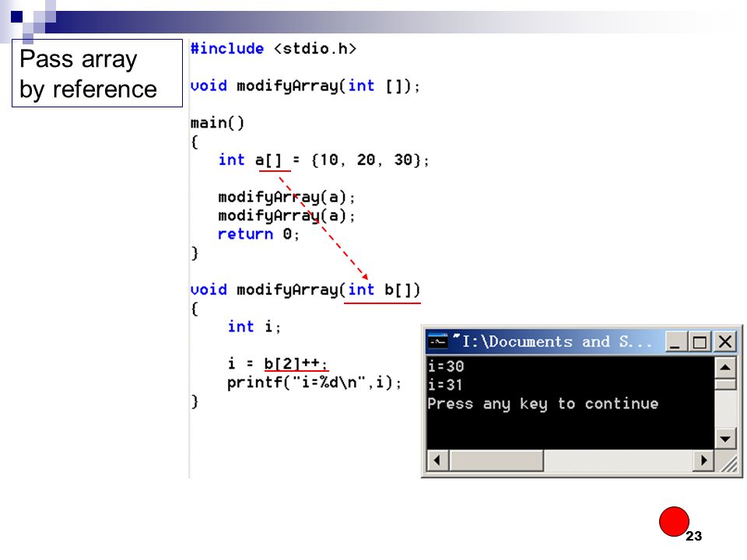Click the console vertical scrollbar thumb
The height and width of the screenshot is (560, 747).
click(725, 385)
